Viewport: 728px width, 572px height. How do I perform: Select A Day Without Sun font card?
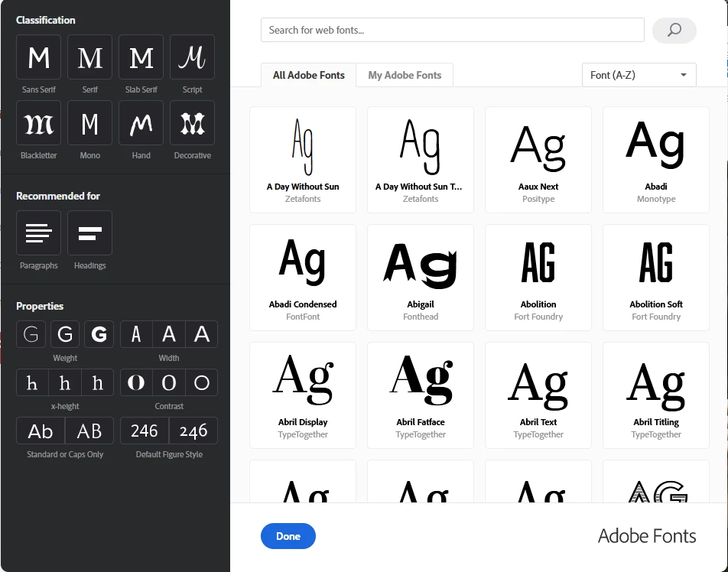click(x=303, y=160)
